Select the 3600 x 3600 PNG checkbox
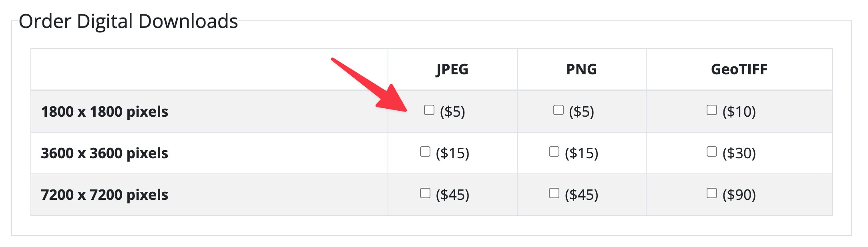This screenshot has height=247, width=868. 554,151
